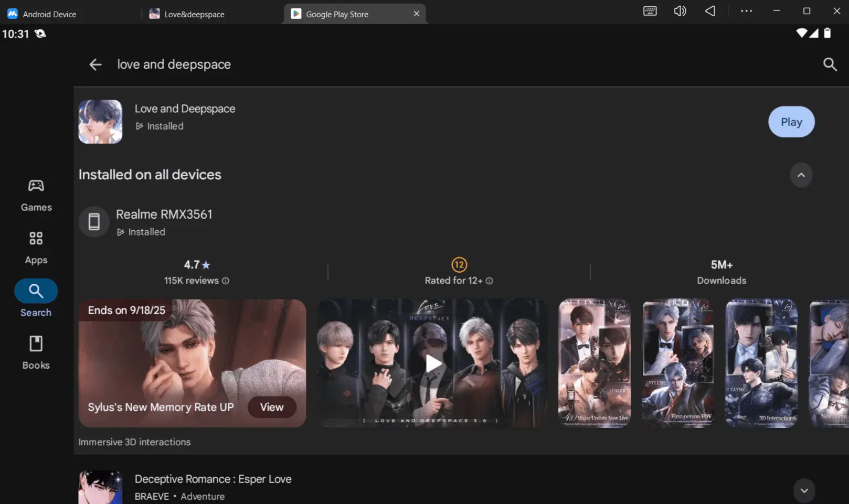Click the Wi-Fi status icon

click(x=801, y=33)
